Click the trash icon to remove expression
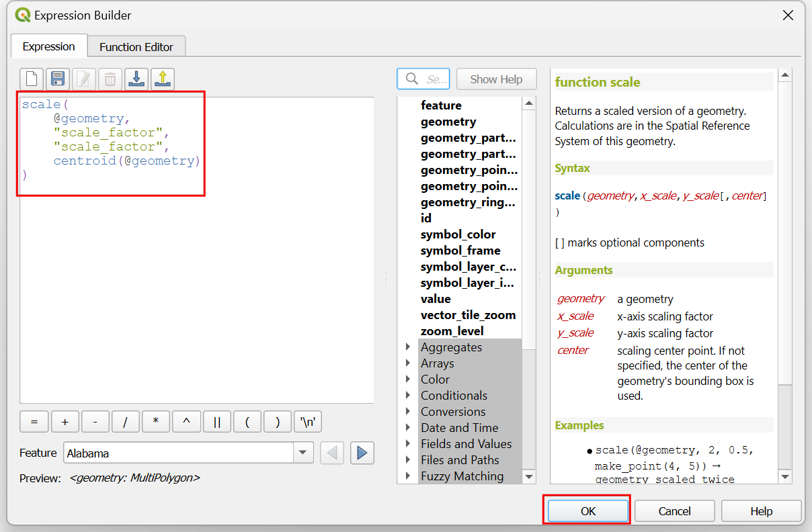Image resolution: width=812 pixels, height=532 pixels. [110, 79]
